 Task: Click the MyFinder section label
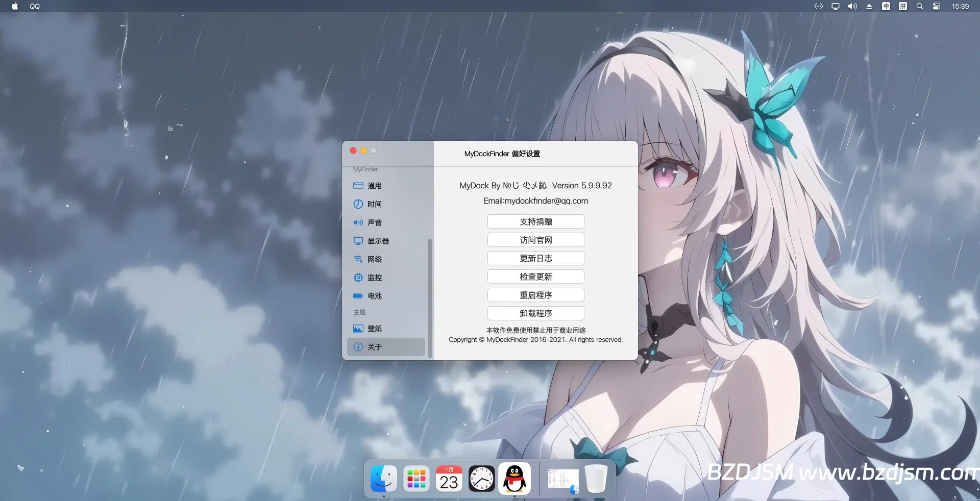pyautogui.click(x=365, y=169)
